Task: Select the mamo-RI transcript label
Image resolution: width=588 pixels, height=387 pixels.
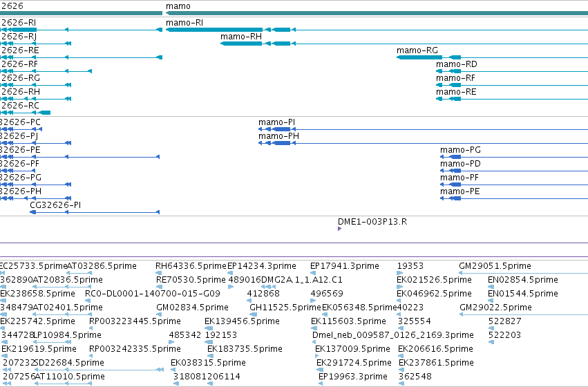Action: pos(184,23)
